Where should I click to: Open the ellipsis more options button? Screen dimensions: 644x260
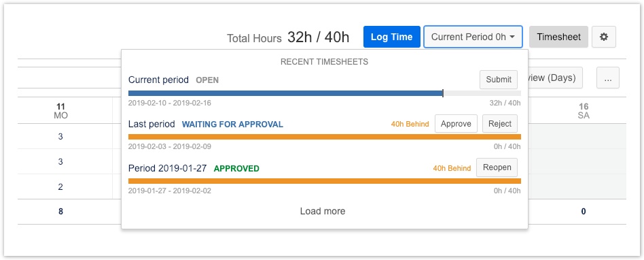coord(608,78)
